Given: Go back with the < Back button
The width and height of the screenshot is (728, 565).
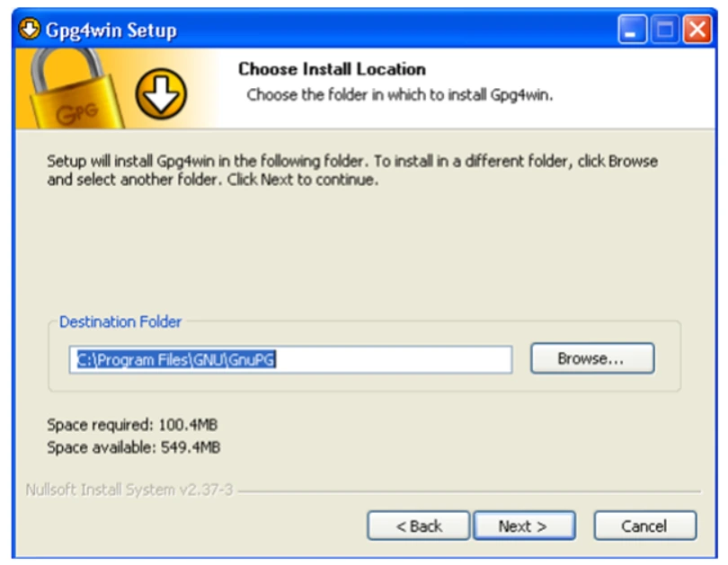Looking at the screenshot, I should [418, 525].
